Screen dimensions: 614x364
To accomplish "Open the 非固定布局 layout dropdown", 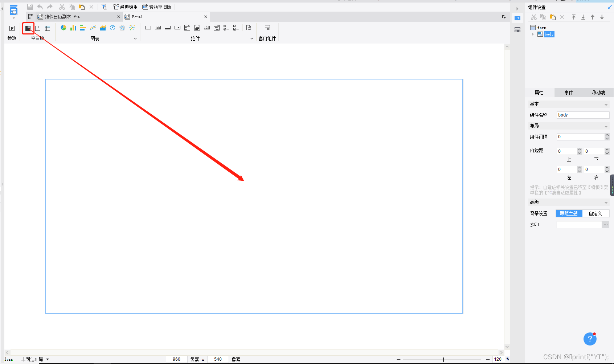I will tap(35, 359).
